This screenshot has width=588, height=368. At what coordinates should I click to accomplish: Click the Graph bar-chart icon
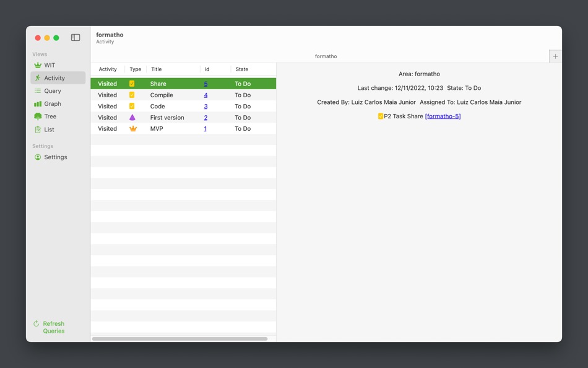pyautogui.click(x=38, y=103)
